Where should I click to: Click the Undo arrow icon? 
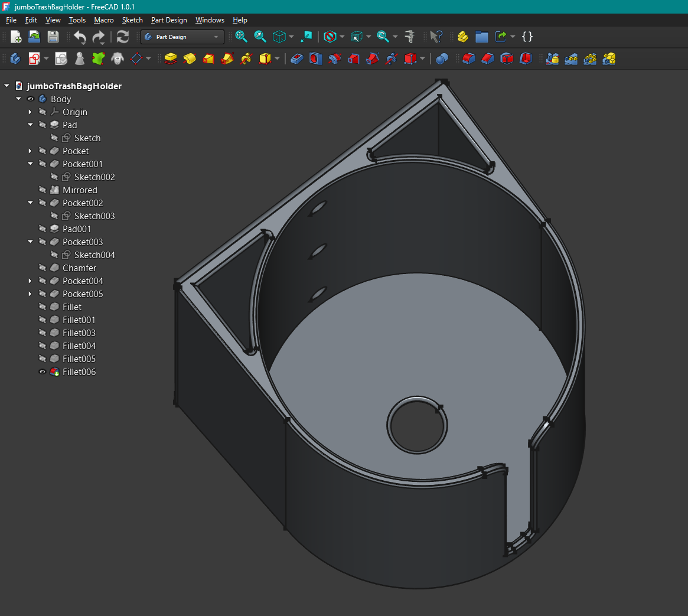pyautogui.click(x=80, y=37)
